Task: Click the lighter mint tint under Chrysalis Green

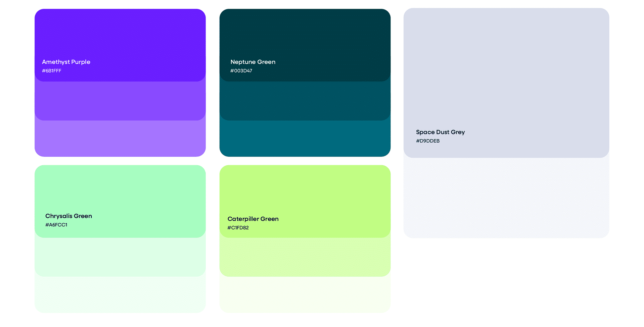Action: pos(120,257)
